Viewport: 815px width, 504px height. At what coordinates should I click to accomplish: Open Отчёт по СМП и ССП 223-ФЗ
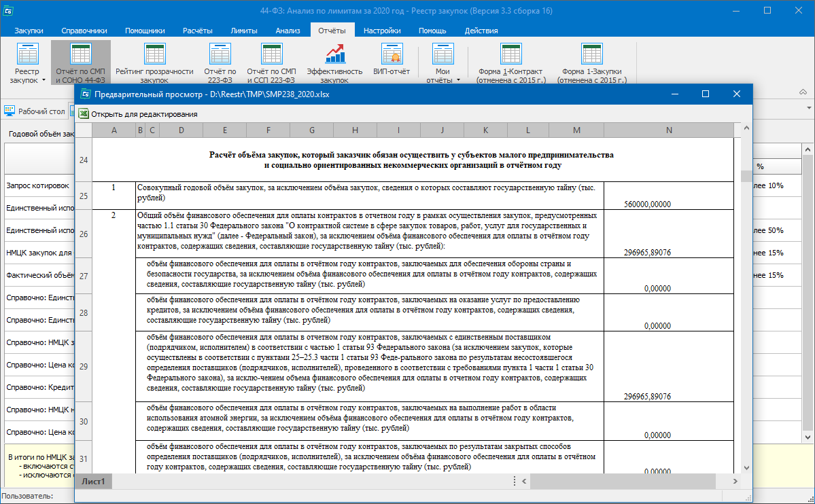coord(271,62)
